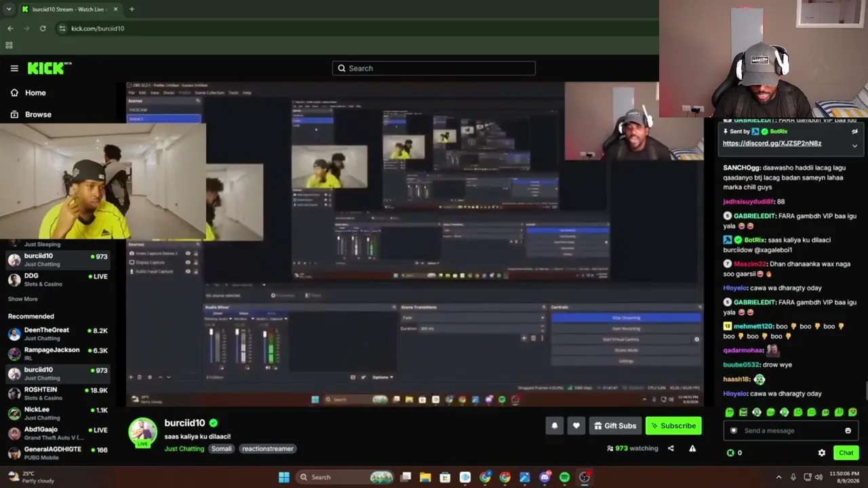Open Spotify from the taskbar
The image size is (868, 488).
point(564,477)
